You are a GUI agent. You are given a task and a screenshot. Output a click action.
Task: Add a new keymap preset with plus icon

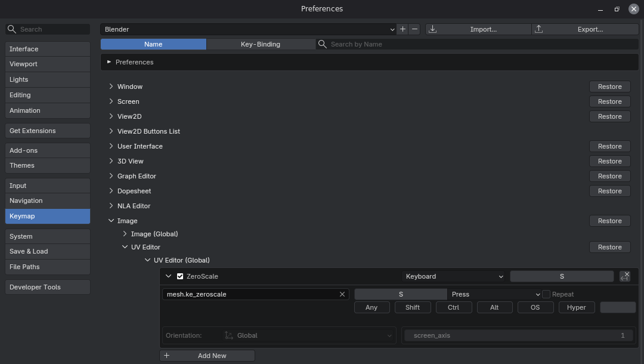pyautogui.click(x=403, y=29)
